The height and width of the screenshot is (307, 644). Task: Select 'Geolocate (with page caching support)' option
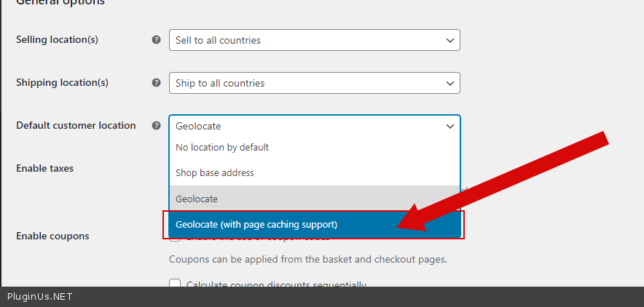(x=256, y=224)
